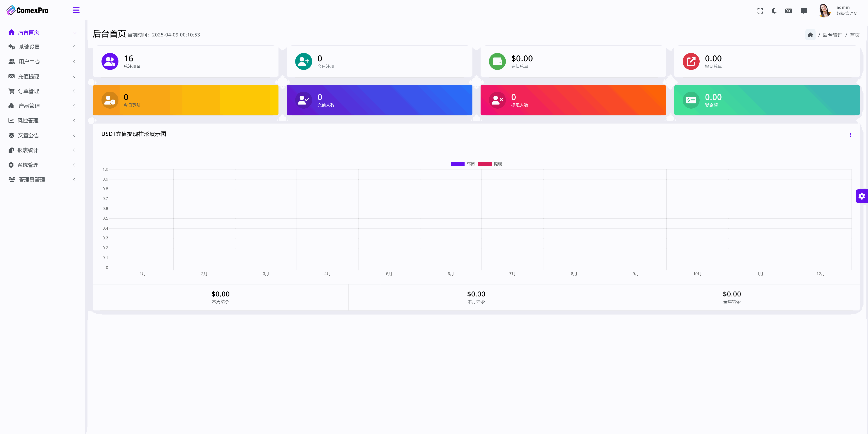The height and width of the screenshot is (434, 868).
Task: Open the fullscreen mode icon
Action: (760, 10)
